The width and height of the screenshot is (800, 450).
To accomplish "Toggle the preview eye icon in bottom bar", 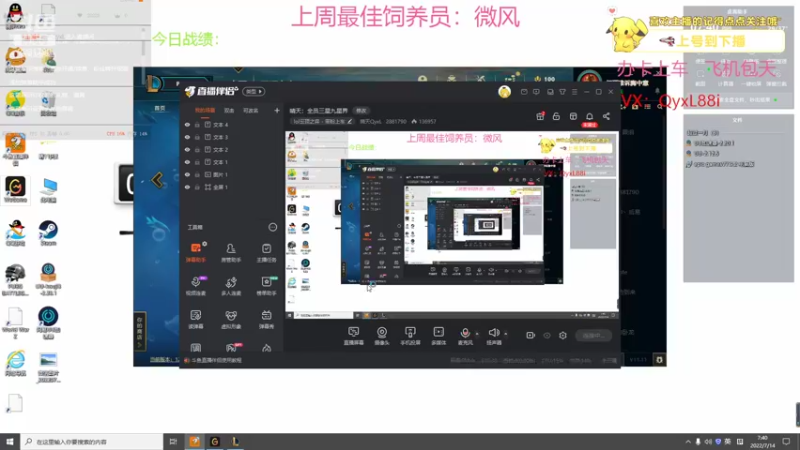I will pyautogui.click(x=547, y=335).
